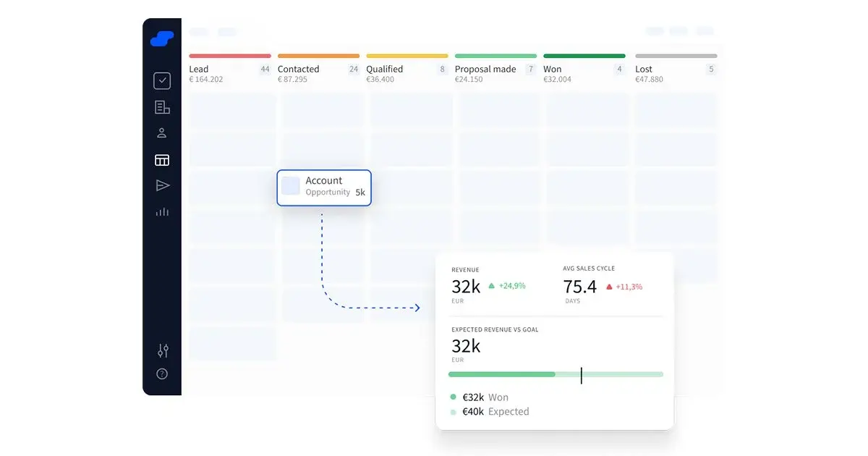Screen dimensions: 868x456
Task: Click the Qualified stage header
Action: point(384,69)
